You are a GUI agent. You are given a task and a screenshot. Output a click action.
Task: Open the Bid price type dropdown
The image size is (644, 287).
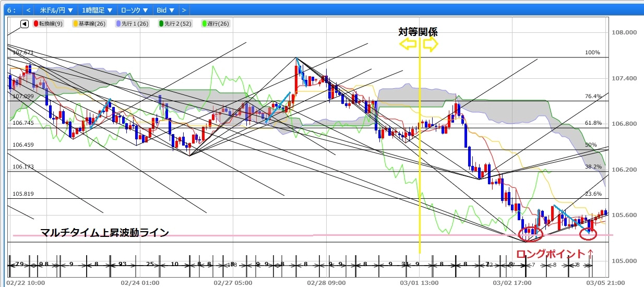(165, 9)
